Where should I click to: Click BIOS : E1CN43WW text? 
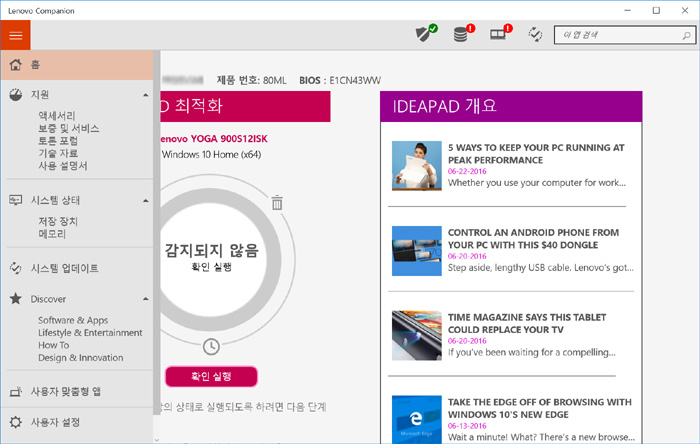340,80
